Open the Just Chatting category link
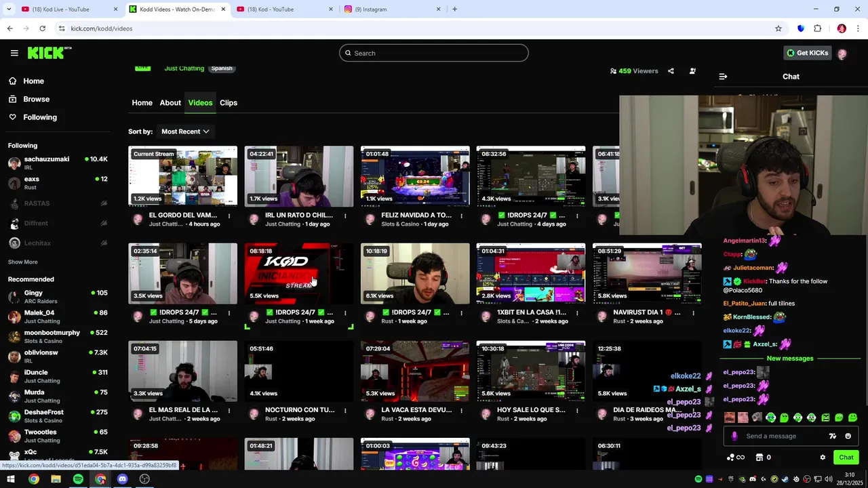The height and width of the screenshot is (488, 868). [x=184, y=68]
